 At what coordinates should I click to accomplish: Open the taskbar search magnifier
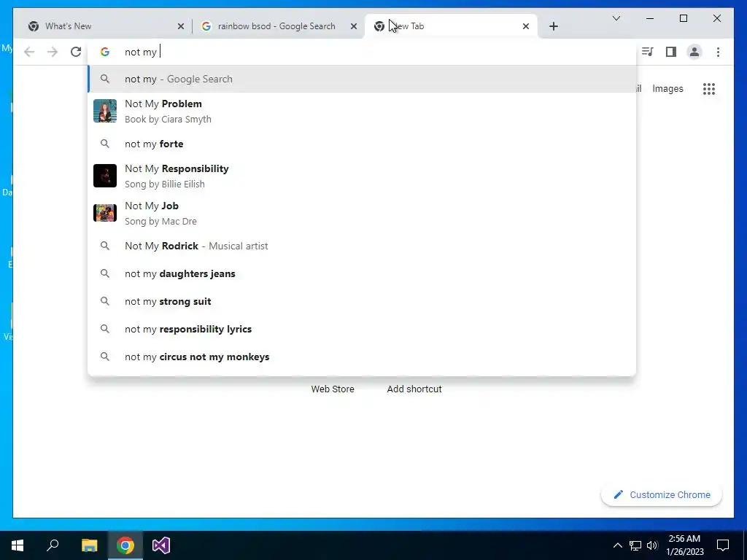(53, 545)
